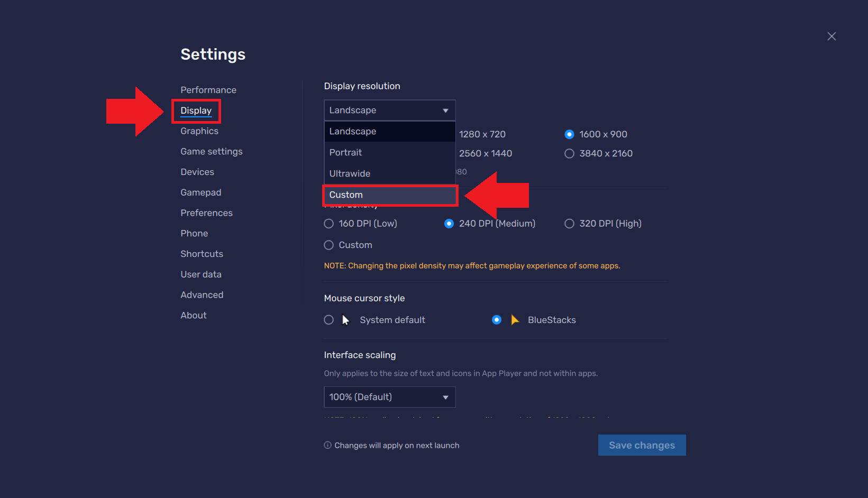Select Custom pixel density option

pyautogui.click(x=329, y=245)
